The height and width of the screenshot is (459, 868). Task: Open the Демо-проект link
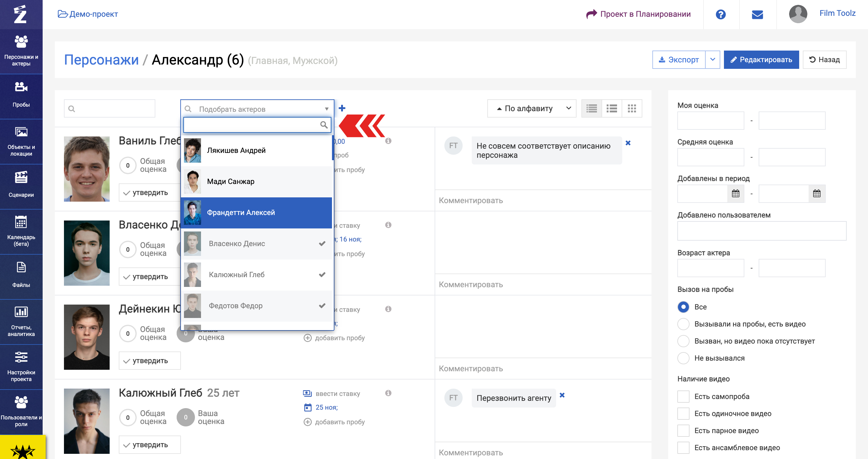point(88,14)
